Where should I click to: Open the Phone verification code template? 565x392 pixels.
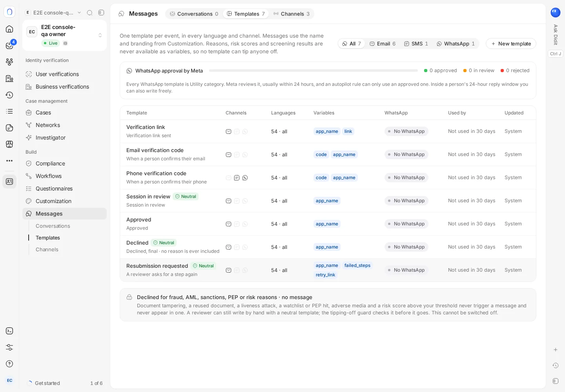(328, 178)
